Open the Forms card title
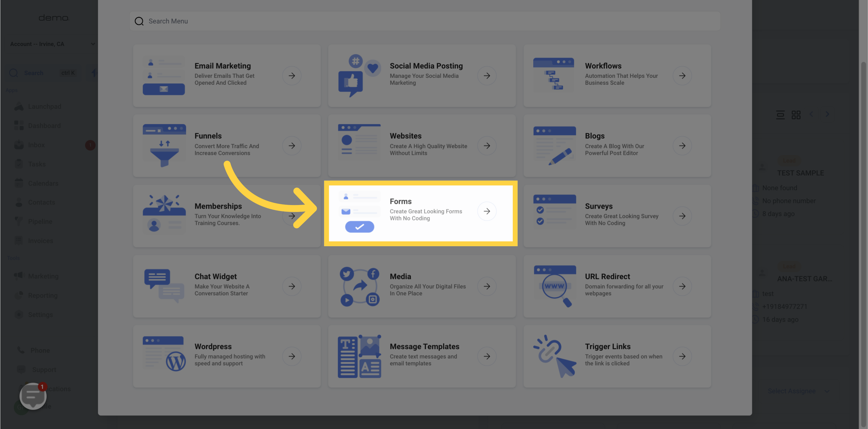Screen dimensions: 868x429 401,201
